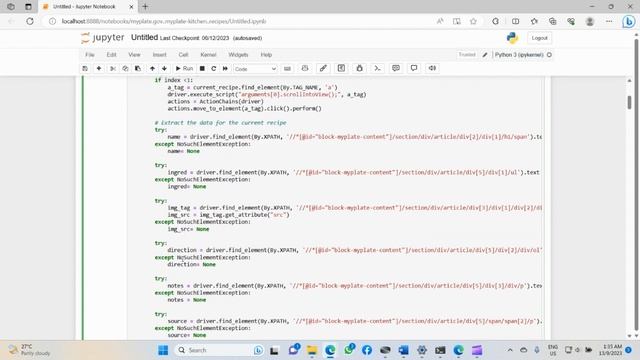The height and width of the screenshot is (360, 640).
Task: Open the Insert menu
Action: pos(160,55)
